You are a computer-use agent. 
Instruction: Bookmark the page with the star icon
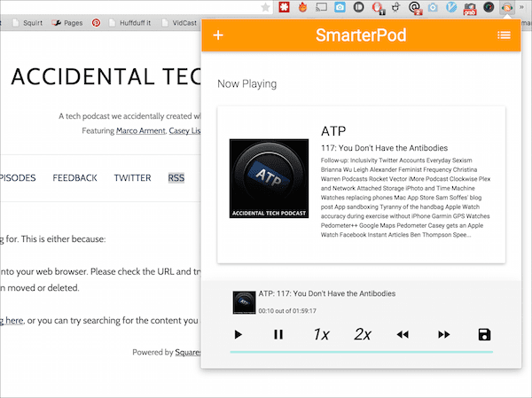click(266, 7)
